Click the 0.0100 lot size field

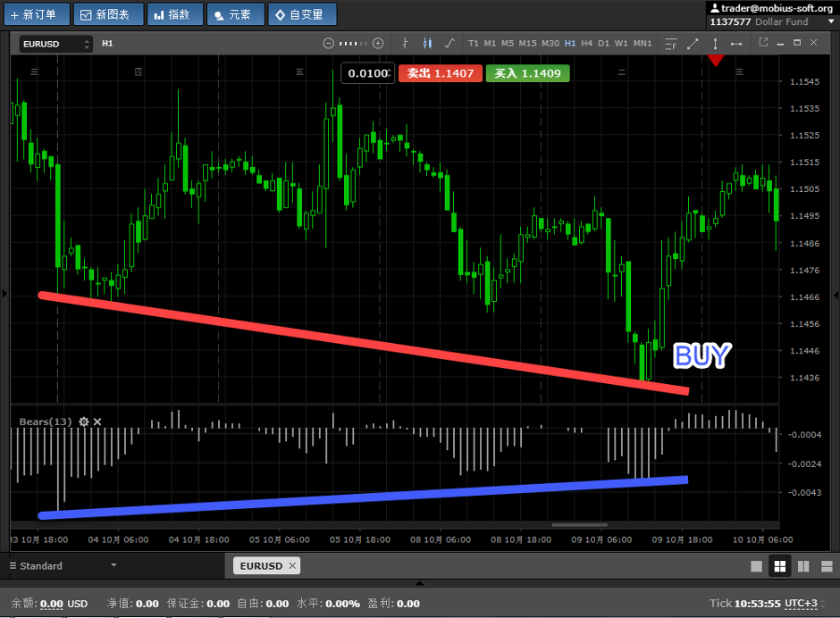coord(366,73)
